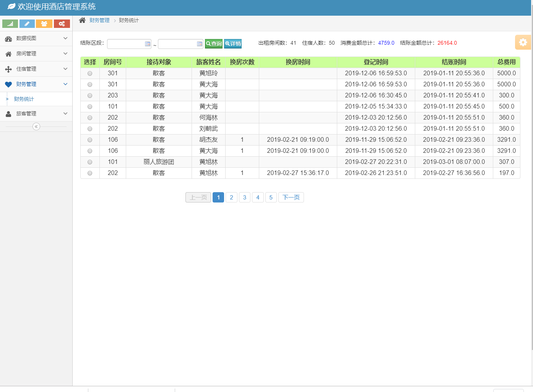The height and width of the screenshot is (392, 533).
Task: Go to page 2 of the results
Action: pos(231,197)
